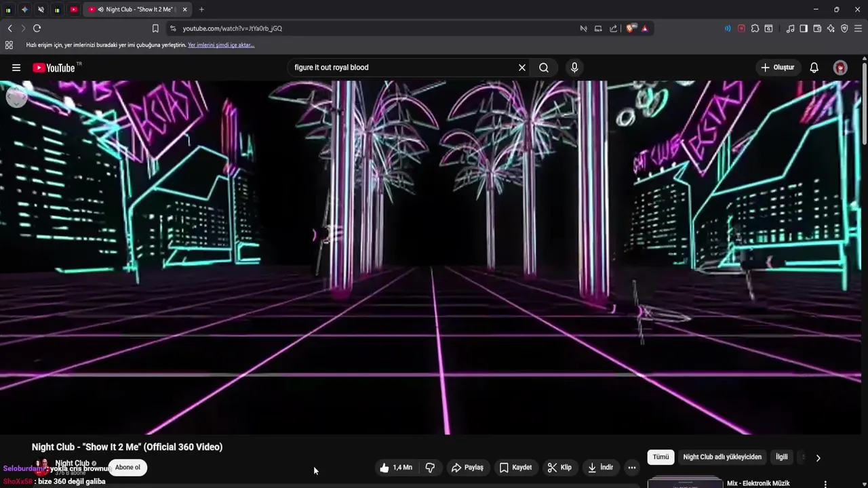Click the İndir download button
The image size is (868, 488).
pos(600,468)
